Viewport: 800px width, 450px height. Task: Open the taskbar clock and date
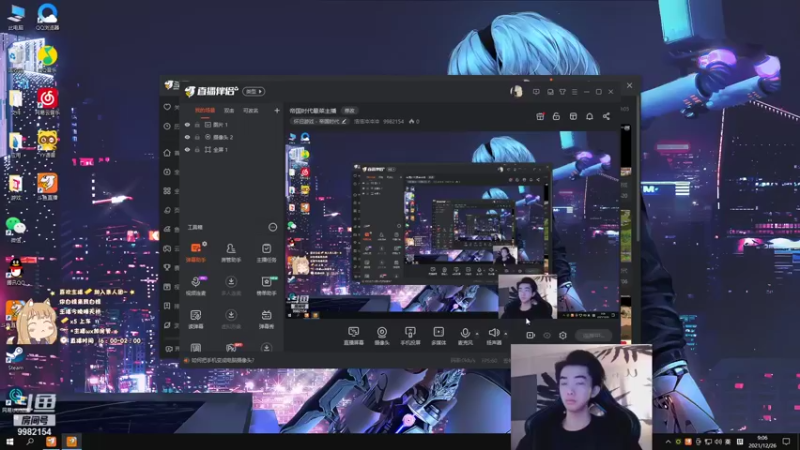pyautogui.click(x=762, y=441)
